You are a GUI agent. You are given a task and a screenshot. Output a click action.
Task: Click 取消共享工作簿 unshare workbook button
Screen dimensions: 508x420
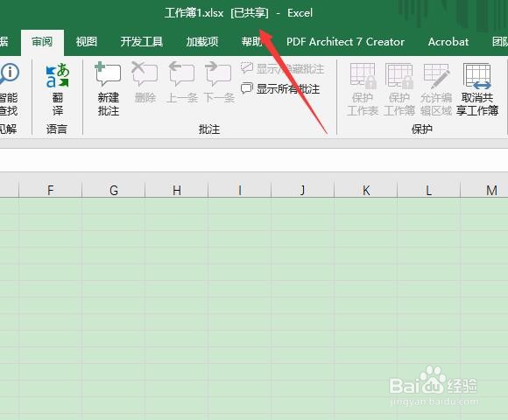tap(477, 89)
